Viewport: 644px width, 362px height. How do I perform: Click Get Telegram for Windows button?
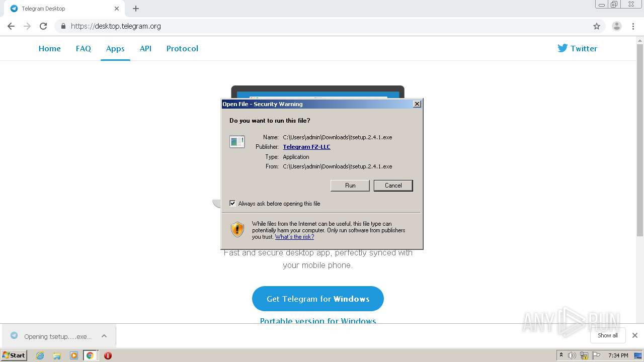click(x=318, y=299)
